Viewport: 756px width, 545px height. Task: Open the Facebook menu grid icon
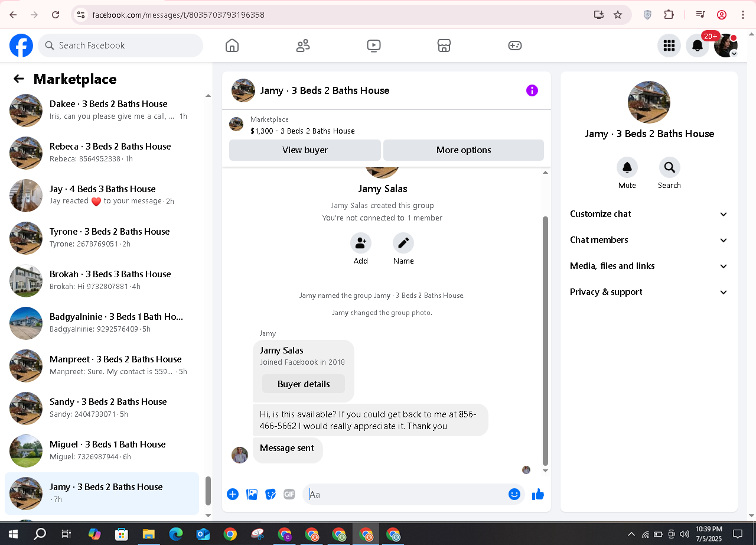pyautogui.click(x=669, y=46)
